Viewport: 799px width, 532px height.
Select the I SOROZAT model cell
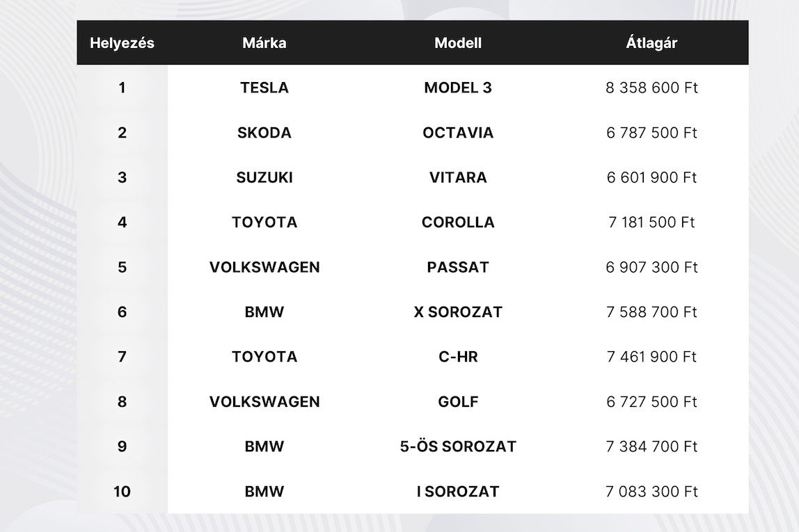click(458, 492)
